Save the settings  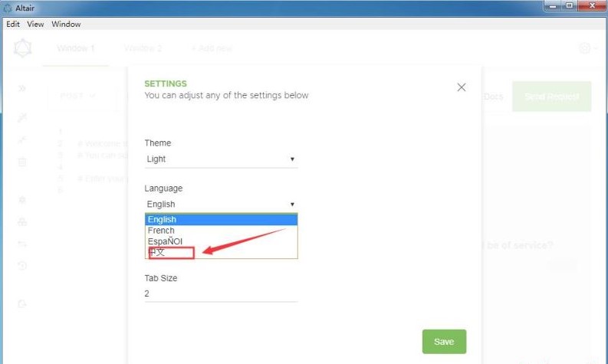(444, 342)
